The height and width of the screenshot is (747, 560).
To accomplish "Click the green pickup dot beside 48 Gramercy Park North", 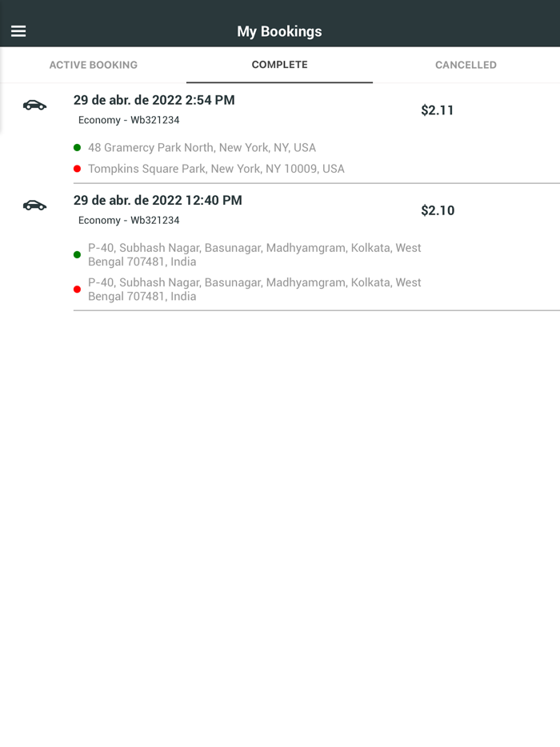I will pos(77,148).
